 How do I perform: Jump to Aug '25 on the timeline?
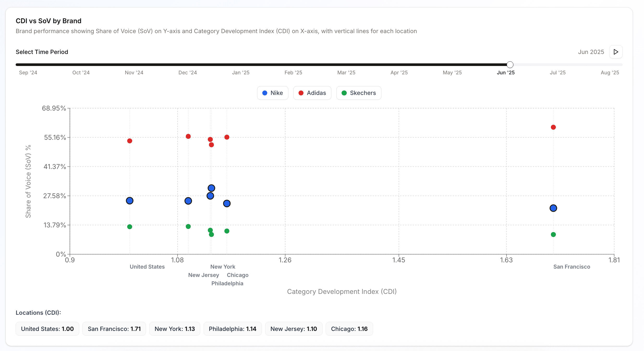[610, 72]
